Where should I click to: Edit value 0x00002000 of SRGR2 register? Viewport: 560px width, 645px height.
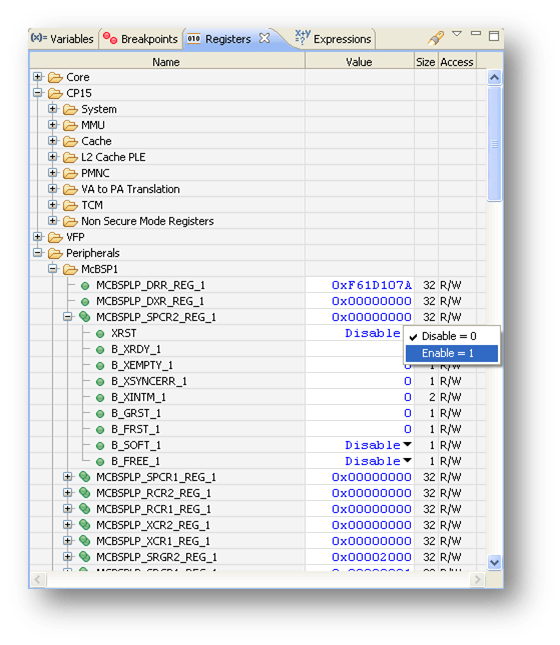[371, 557]
